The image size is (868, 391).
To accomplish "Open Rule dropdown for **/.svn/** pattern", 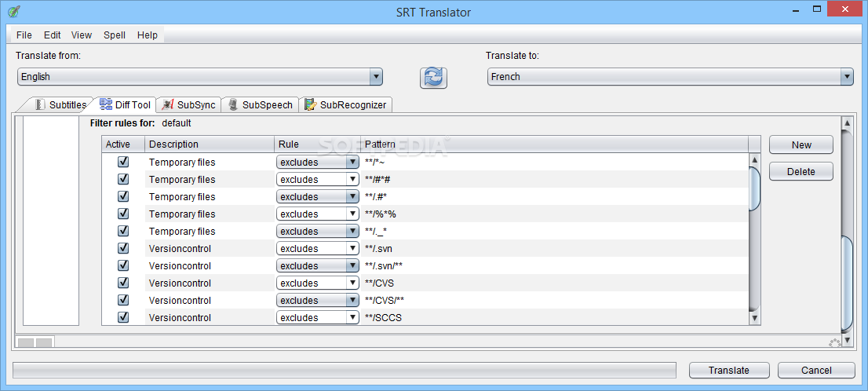I will (x=318, y=265).
